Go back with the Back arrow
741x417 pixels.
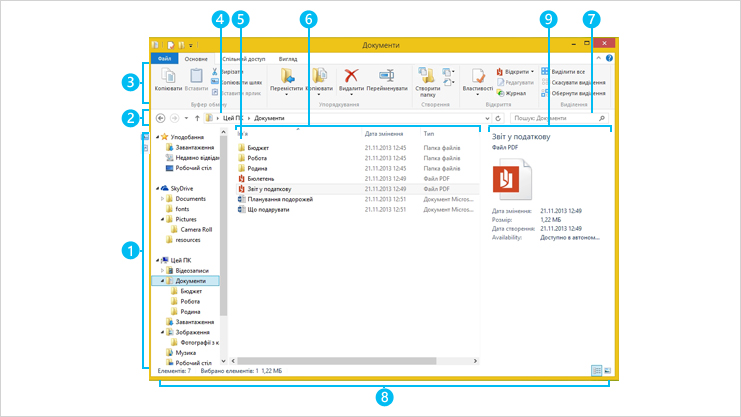161,118
